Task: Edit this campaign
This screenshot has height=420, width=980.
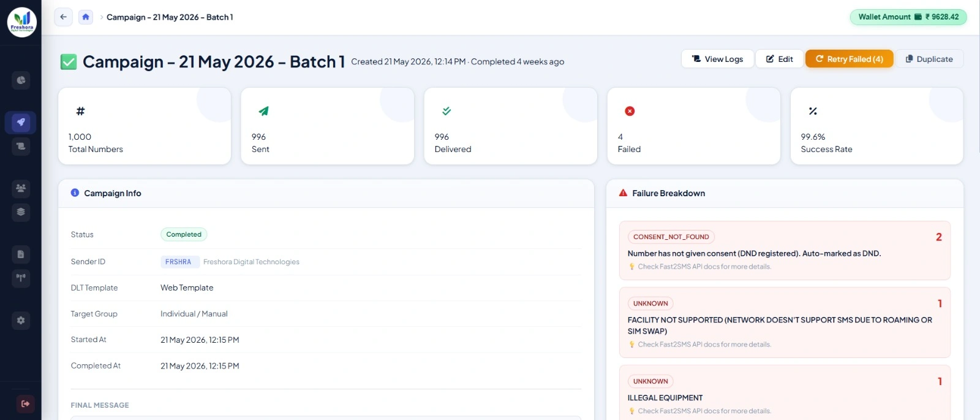Action: click(x=779, y=59)
